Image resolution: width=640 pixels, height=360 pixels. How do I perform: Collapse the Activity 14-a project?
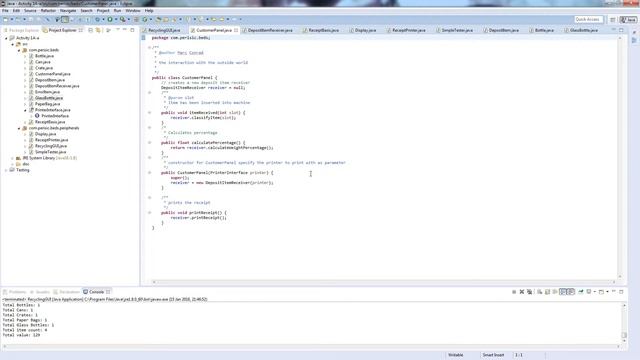[6, 38]
